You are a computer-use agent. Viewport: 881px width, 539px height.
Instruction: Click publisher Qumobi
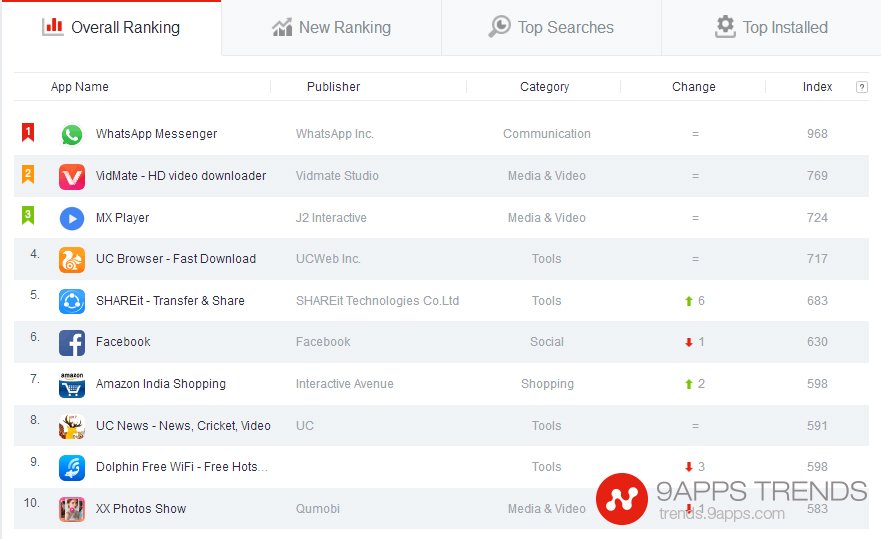pyautogui.click(x=318, y=509)
